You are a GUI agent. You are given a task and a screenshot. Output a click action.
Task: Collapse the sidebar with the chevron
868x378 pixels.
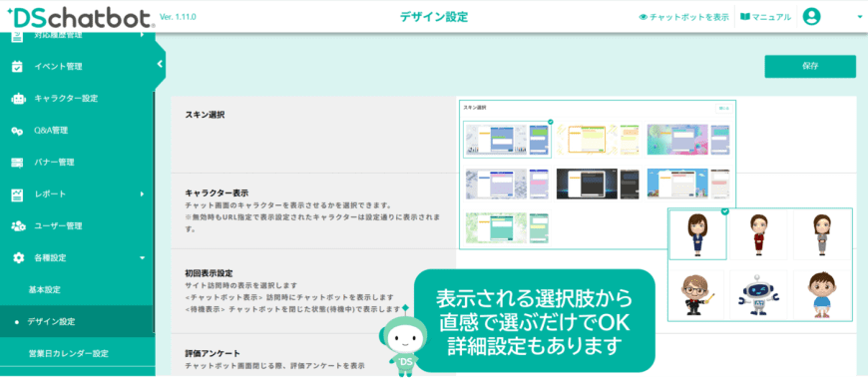[160, 64]
